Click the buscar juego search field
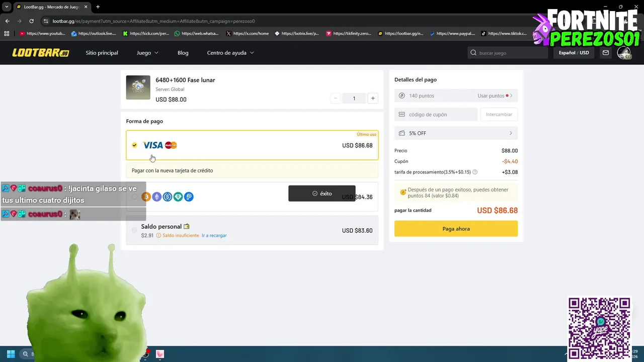The width and height of the screenshot is (644, 362). [508, 53]
